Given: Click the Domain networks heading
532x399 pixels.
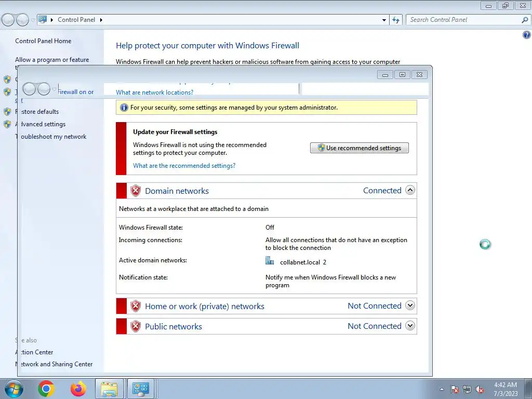Looking at the screenshot, I should tap(177, 191).
